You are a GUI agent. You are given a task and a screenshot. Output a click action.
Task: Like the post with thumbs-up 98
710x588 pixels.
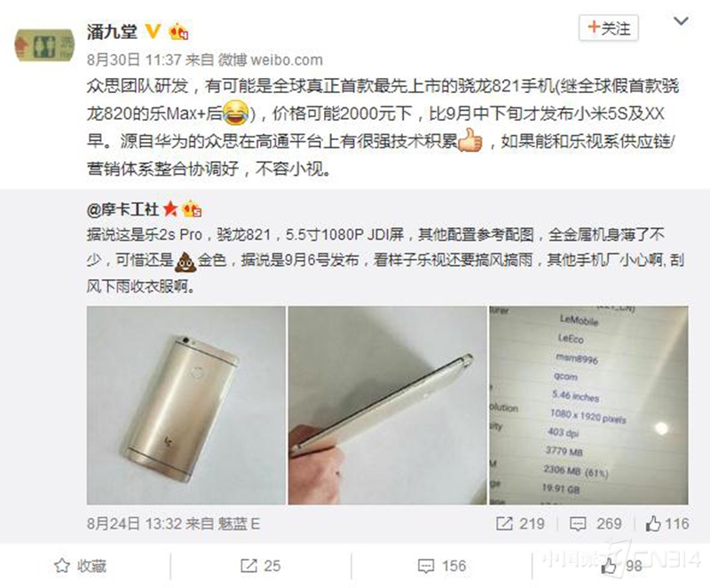[x=620, y=566]
